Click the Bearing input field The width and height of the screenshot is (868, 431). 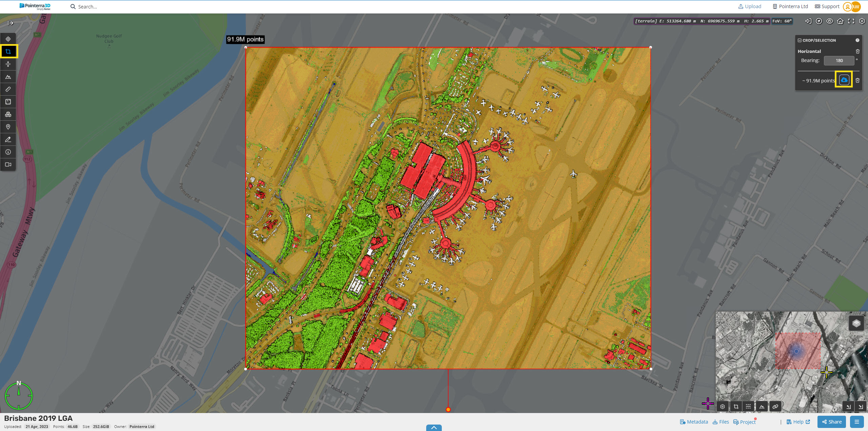pos(839,61)
